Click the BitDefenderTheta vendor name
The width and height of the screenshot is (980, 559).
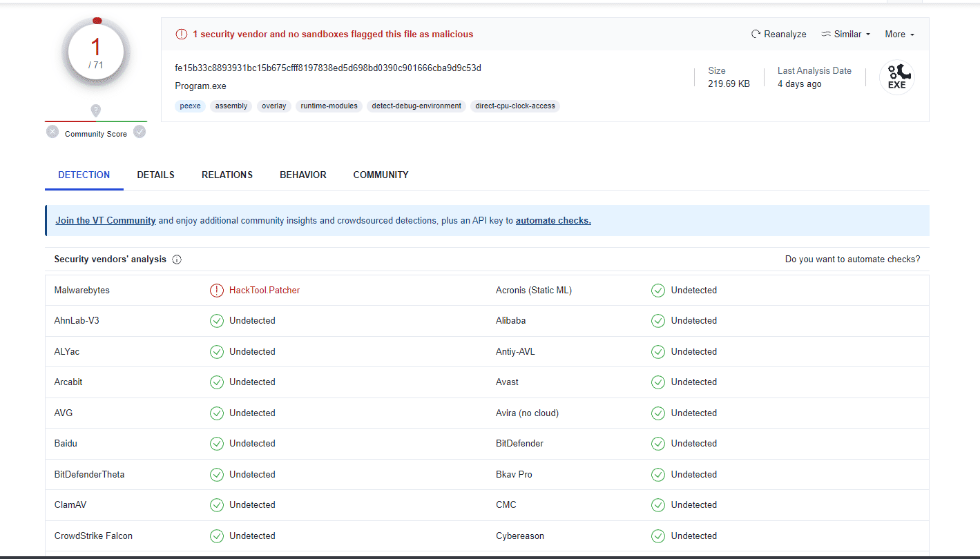point(90,475)
